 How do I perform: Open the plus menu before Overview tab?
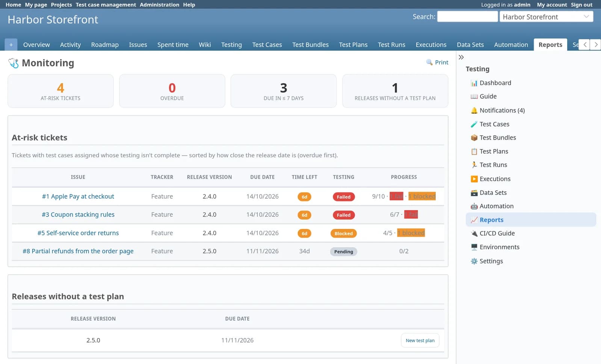pos(11,45)
